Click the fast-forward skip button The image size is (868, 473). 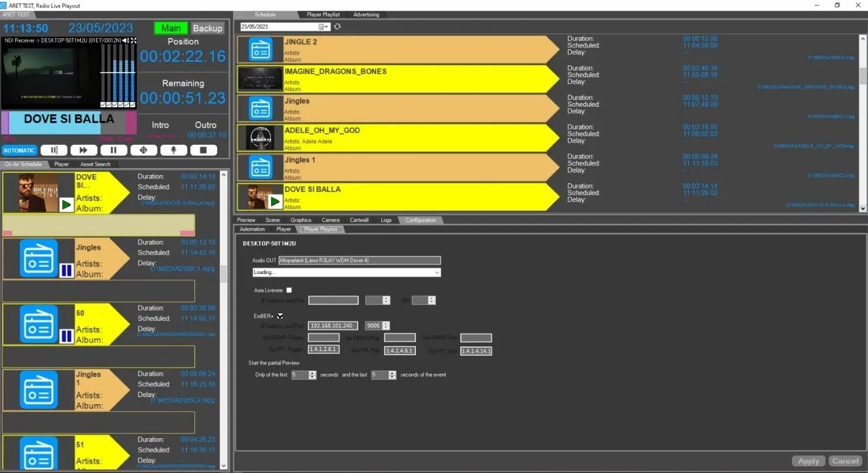[84, 150]
